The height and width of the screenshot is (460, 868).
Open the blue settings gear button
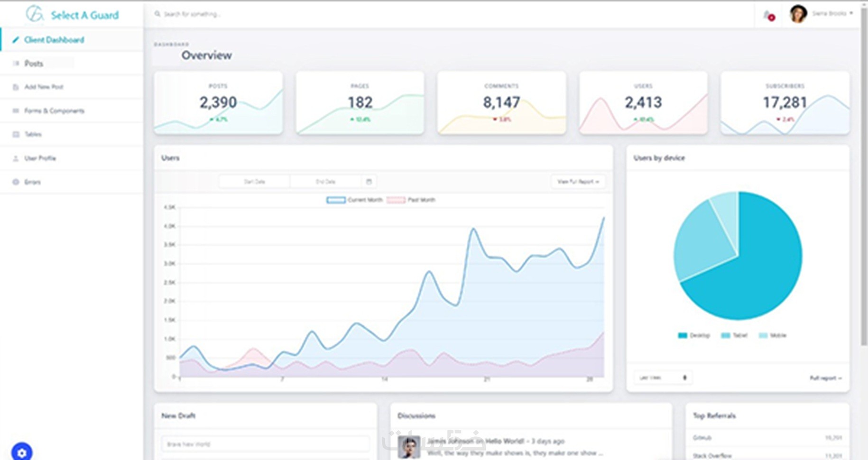tap(22, 452)
